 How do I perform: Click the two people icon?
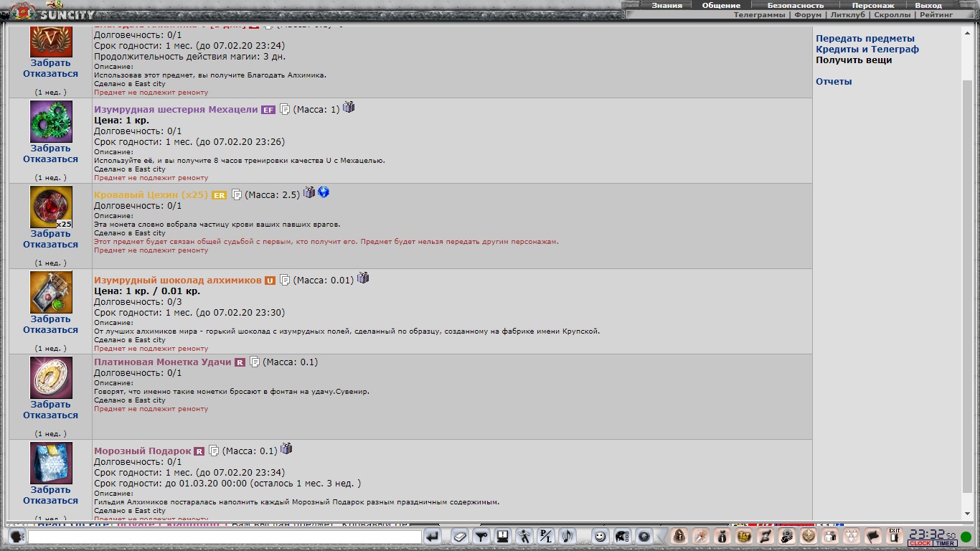click(x=830, y=537)
